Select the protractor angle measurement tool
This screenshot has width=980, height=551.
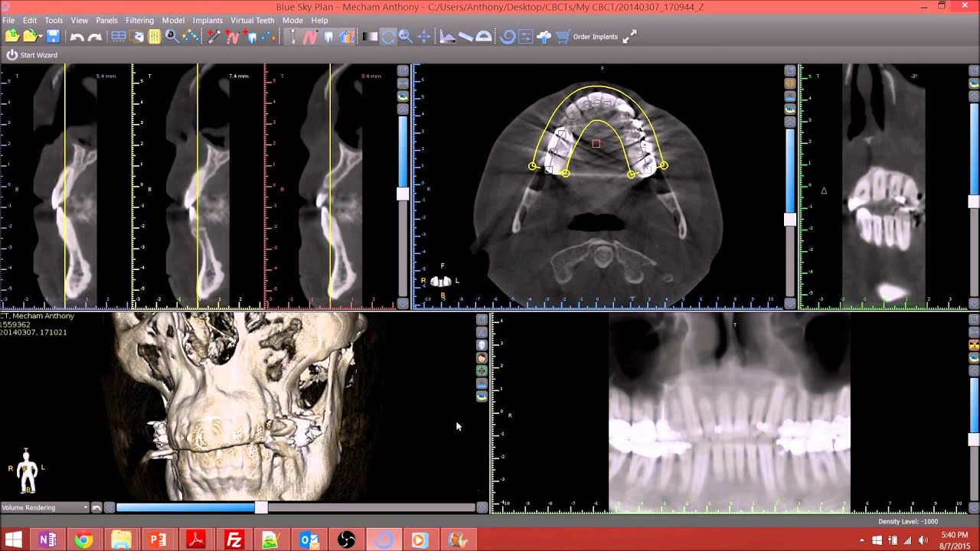tap(484, 36)
